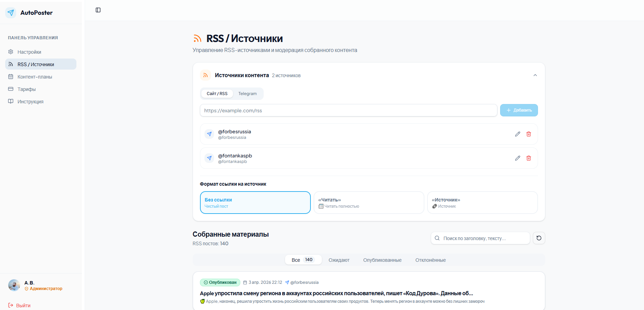The image size is (644, 310).
Task: Select the «Без ссылки» link format
Action: coord(255,203)
